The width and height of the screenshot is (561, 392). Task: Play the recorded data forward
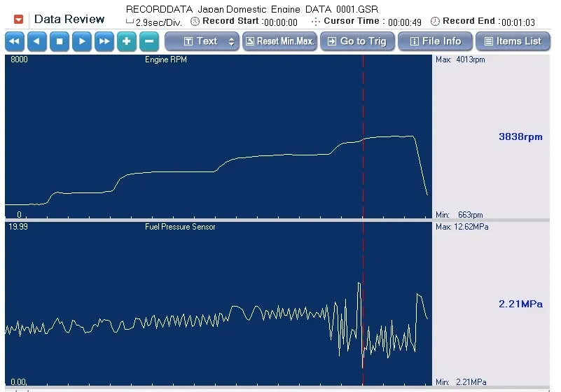coord(82,41)
